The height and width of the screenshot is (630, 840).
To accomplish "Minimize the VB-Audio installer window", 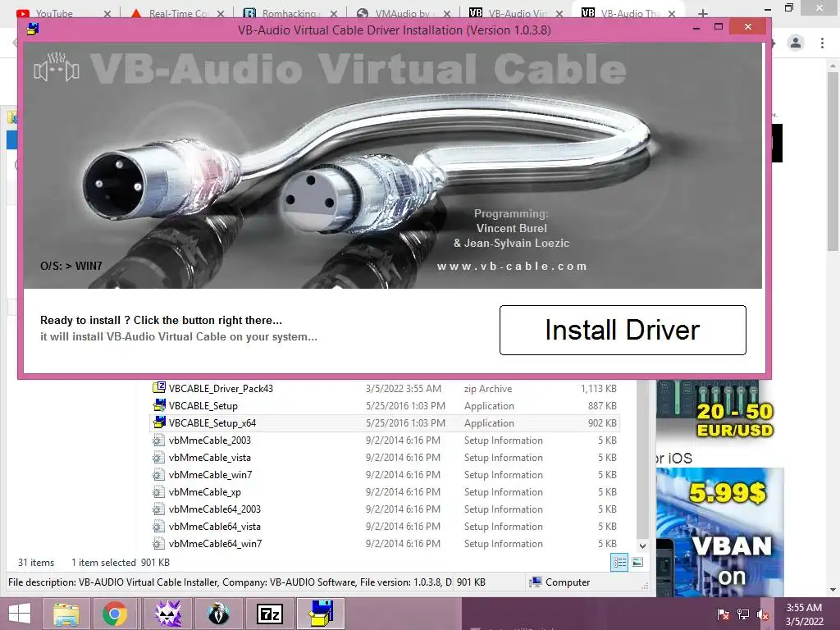I will click(x=696, y=28).
